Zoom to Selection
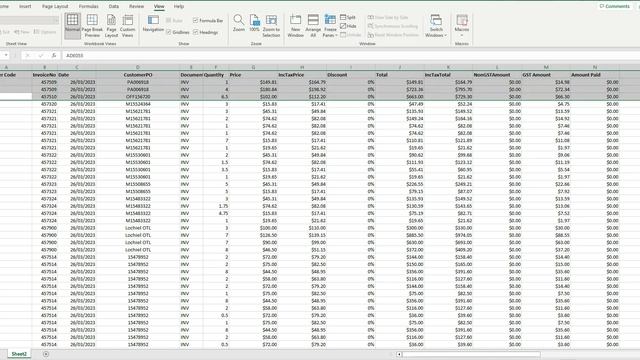The image size is (640, 360). click(271, 25)
